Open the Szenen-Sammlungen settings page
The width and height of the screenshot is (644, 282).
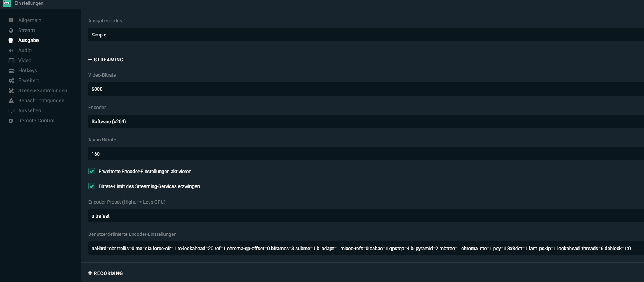(x=42, y=90)
